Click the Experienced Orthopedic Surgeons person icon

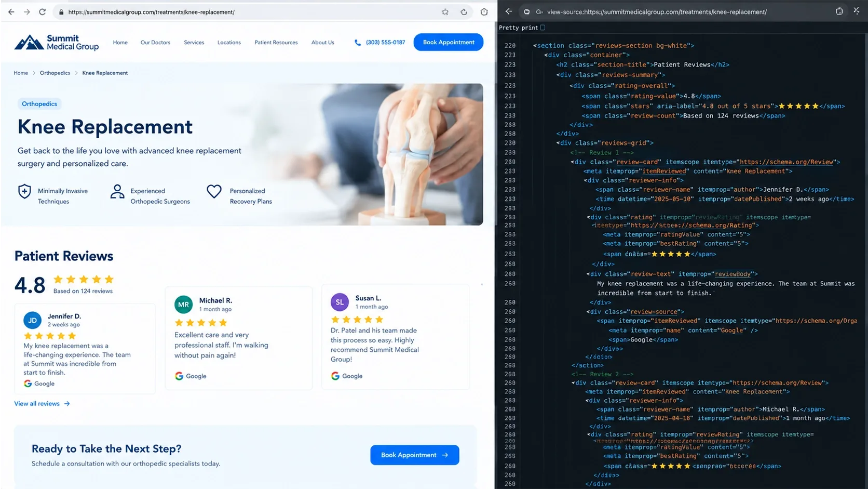coord(117,192)
